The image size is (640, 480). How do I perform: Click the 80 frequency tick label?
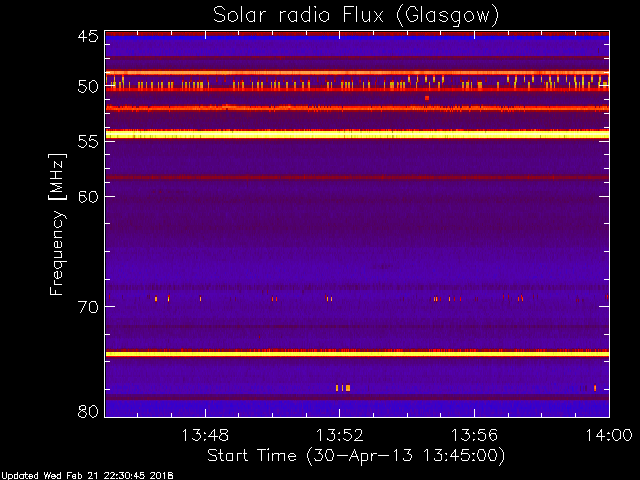(88, 411)
